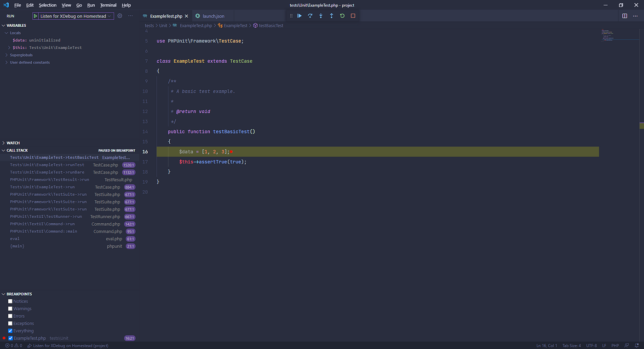Screen dimensions: 644x349
Task: Open the Selection menu
Action: point(47,5)
